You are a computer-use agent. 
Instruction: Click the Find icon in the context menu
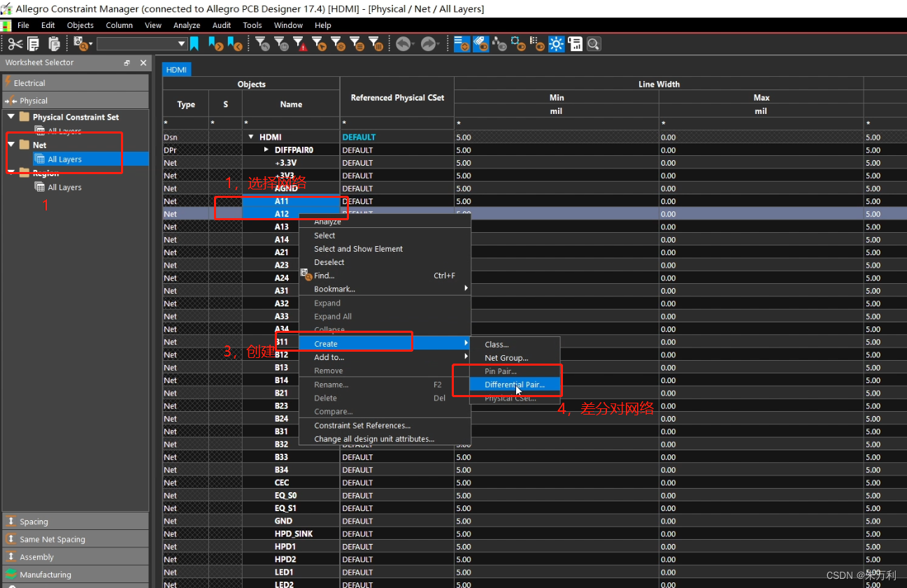[x=306, y=275]
